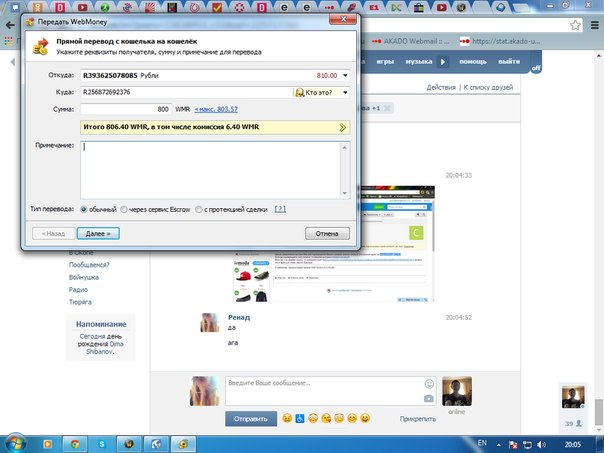
Task: Open 'Dima Shibanov' birthday reminder link
Action: pyautogui.click(x=106, y=348)
